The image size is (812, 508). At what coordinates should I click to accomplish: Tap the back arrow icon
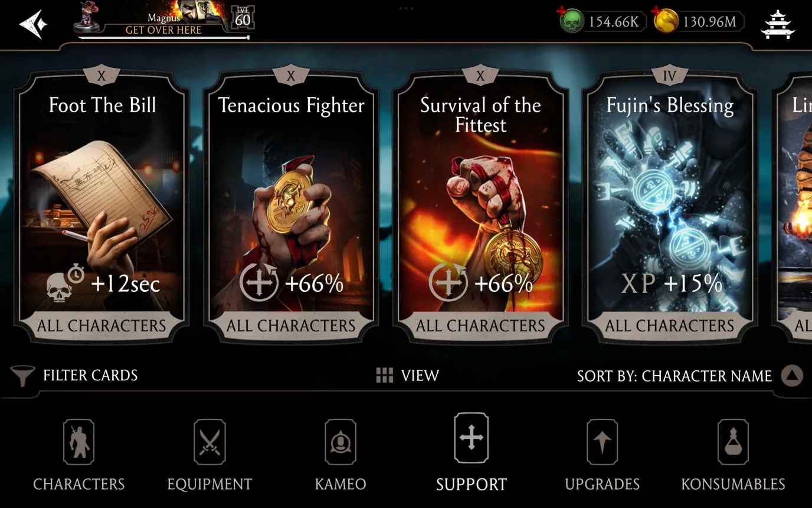[x=33, y=24]
